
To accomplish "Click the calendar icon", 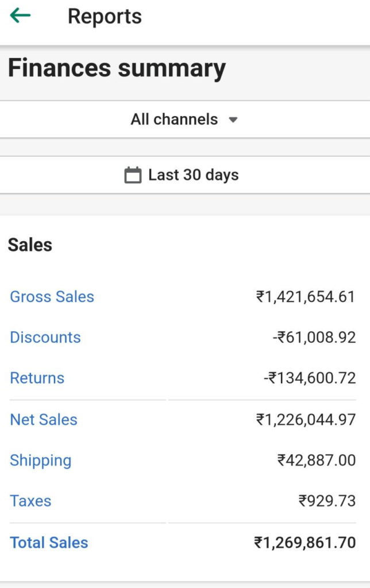I will (x=133, y=175).
